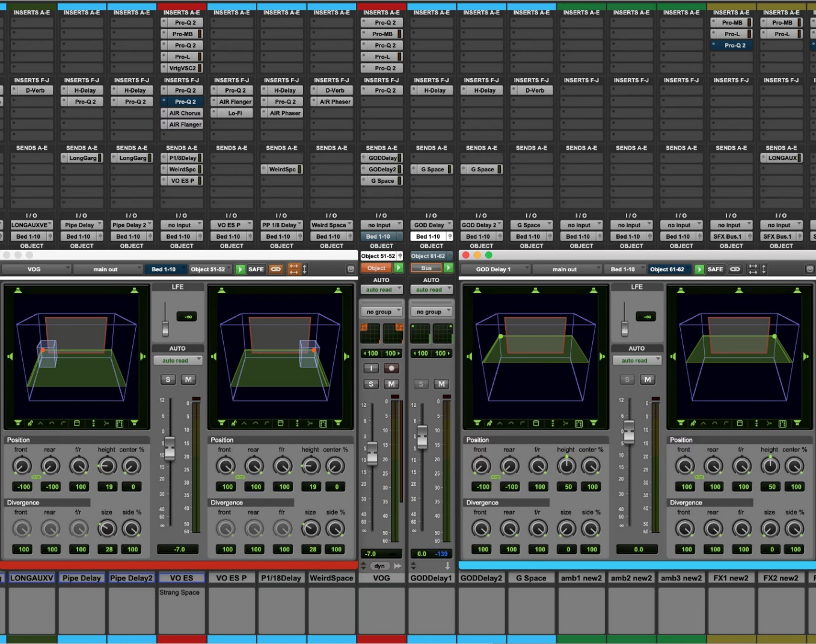
Task: Click the orange pan-linking arrows icon in VOG panner
Action: pyautogui.click(x=293, y=269)
